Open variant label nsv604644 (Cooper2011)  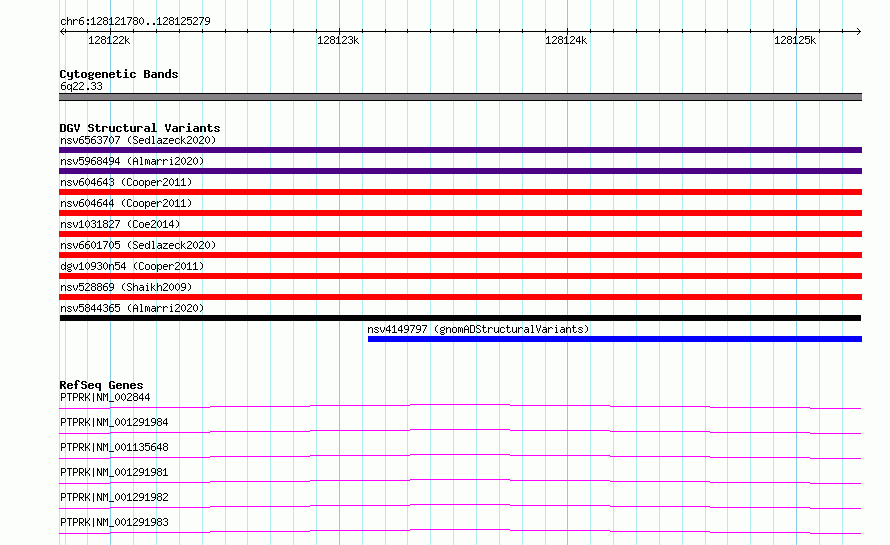[126, 203]
